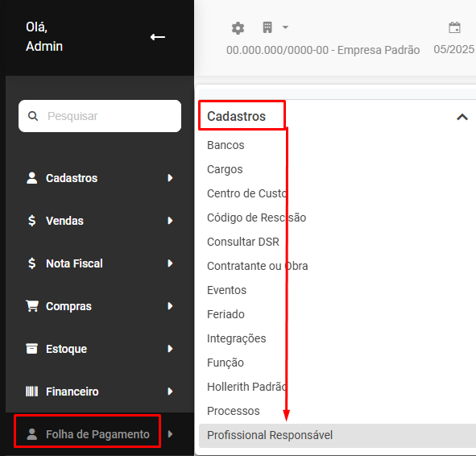Click the Nota Fiscal dollar icon
The image size is (476, 456).
[x=31, y=263]
